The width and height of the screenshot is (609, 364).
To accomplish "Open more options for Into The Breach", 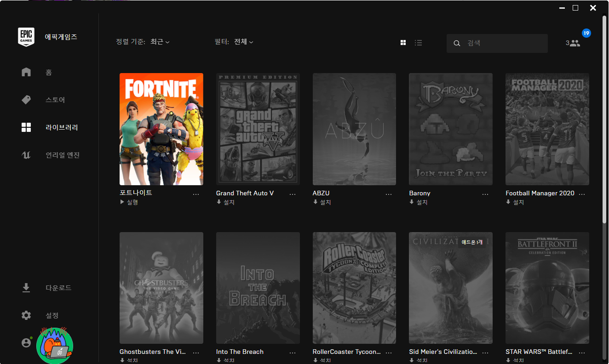I will 293,353.
